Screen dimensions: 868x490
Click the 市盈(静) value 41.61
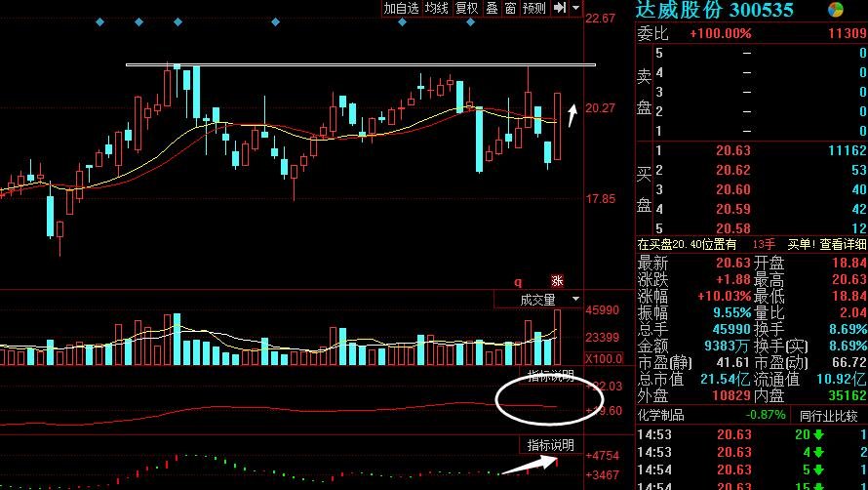point(733,363)
